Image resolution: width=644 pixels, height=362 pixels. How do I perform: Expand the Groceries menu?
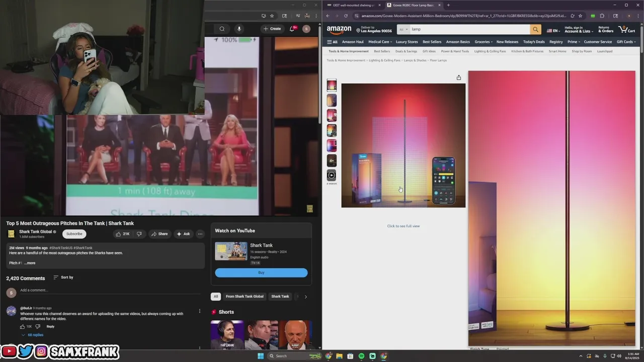tap(484, 42)
